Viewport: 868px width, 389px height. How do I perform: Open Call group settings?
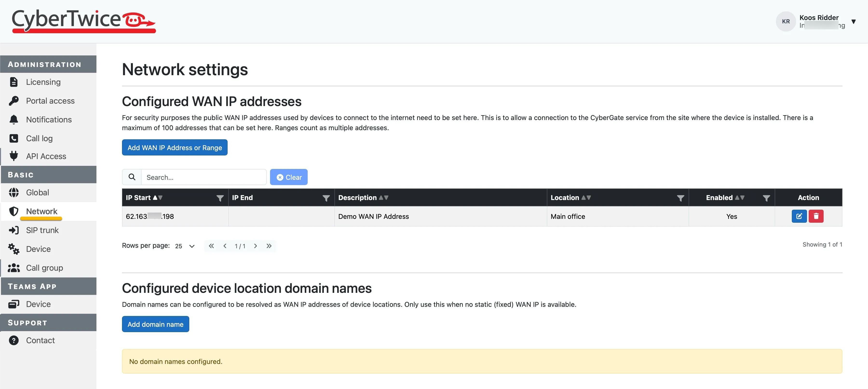click(44, 268)
